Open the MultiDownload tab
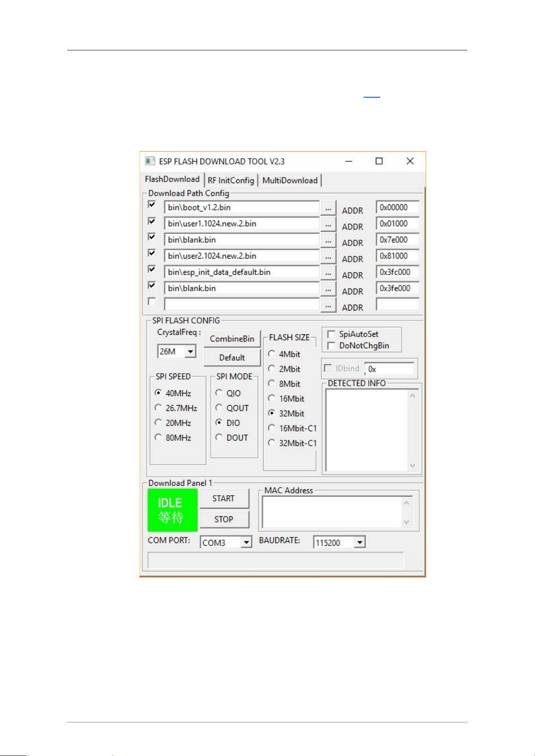 (x=290, y=180)
